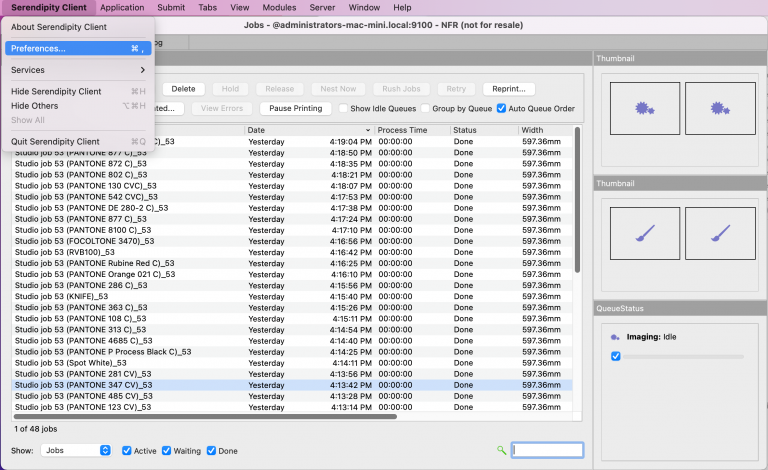Select job PANTONE Rubine Red C row
The width and height of the screenshot is (768, 470).
pos(292,263)
